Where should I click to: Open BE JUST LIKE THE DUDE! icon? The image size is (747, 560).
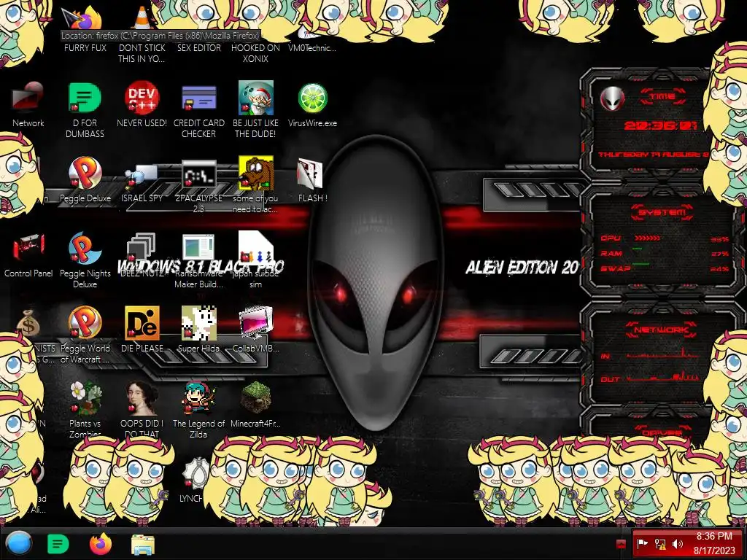256,97
